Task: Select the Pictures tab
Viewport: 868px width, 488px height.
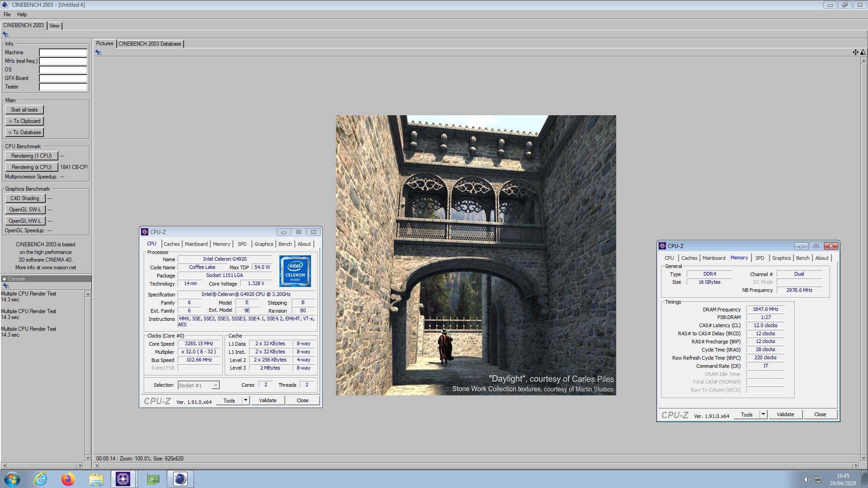Action: [x=104, y=44]
